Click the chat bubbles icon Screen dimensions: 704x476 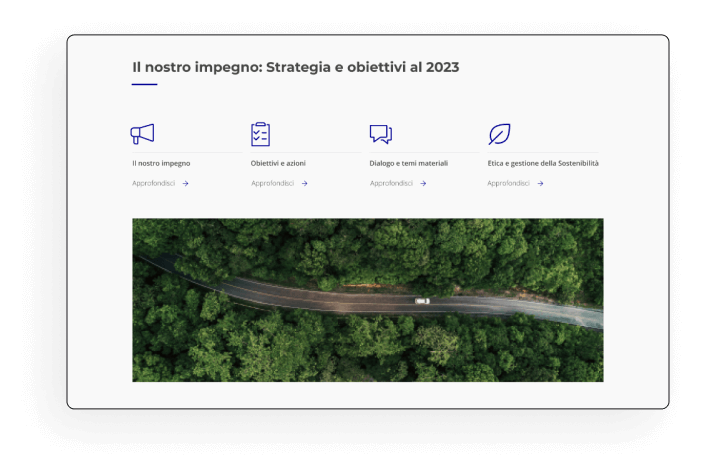point(380,134)
